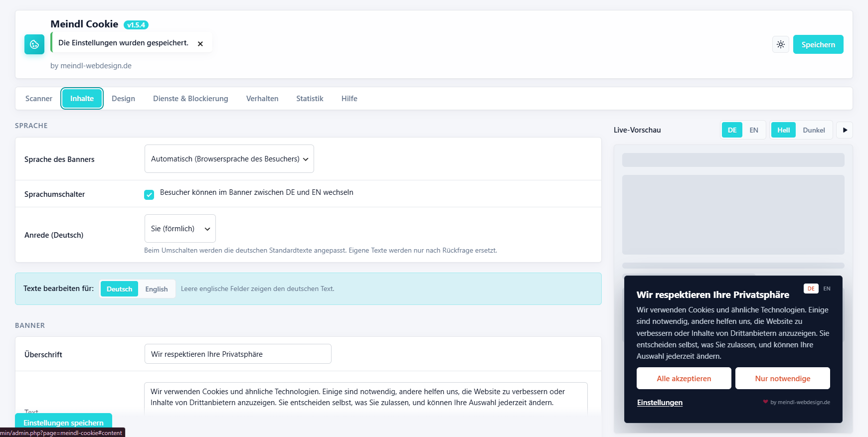The height and width of the screenshot is (437, 868).
Task: Click the Speichern button
Action: (x=818, y=44)
